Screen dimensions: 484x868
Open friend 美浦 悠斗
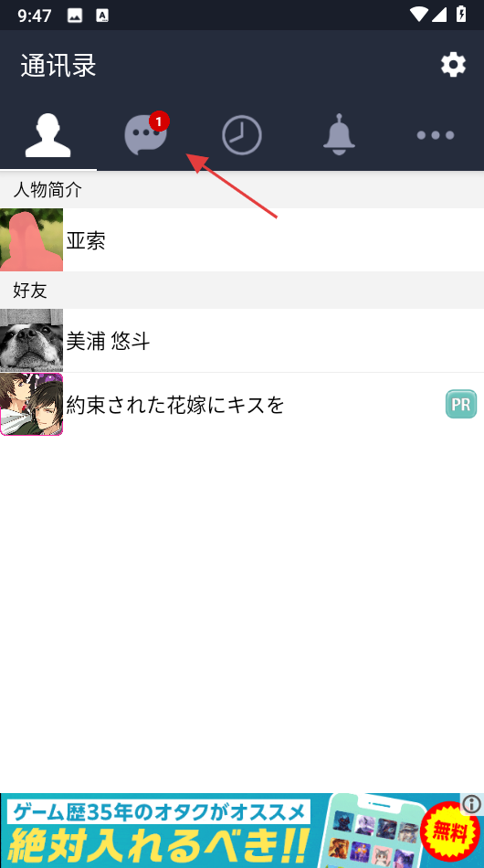coord(242,341)
